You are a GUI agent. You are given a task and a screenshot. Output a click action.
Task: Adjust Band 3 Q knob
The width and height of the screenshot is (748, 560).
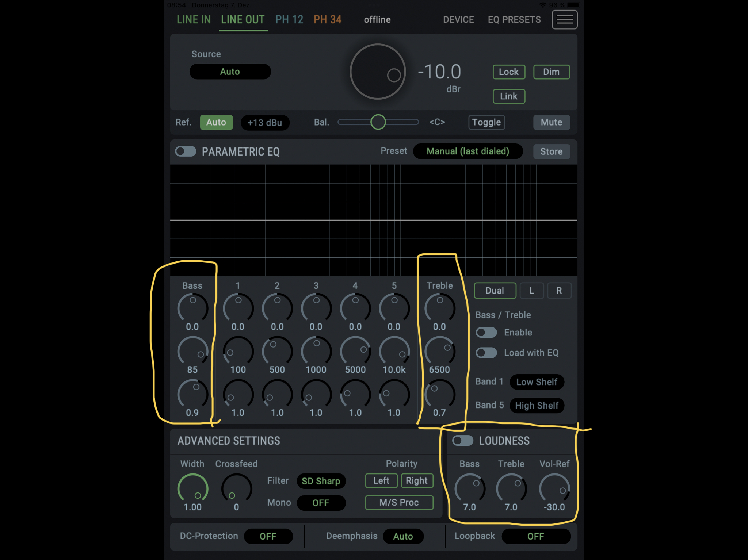(316, 394)
